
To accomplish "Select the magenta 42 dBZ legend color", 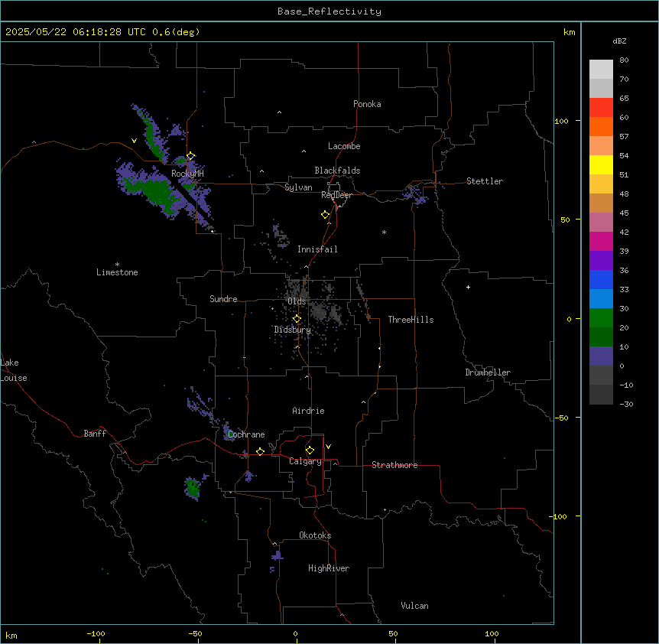I will tap(601, 241).
